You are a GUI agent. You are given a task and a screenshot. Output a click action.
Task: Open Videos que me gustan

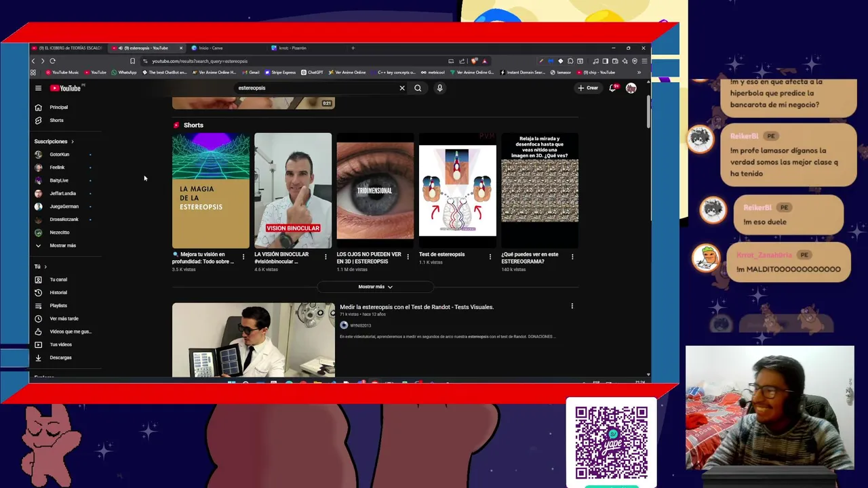[66, 331]
